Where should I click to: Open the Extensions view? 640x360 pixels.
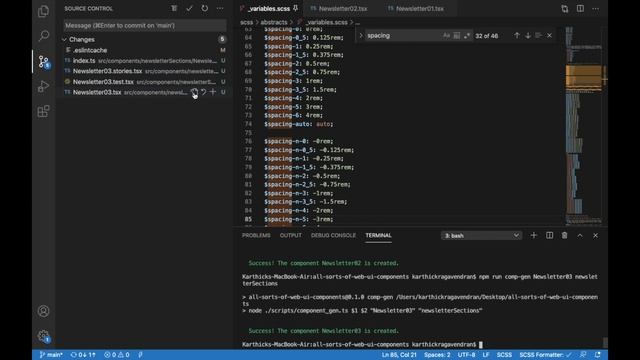coord(43,111)
